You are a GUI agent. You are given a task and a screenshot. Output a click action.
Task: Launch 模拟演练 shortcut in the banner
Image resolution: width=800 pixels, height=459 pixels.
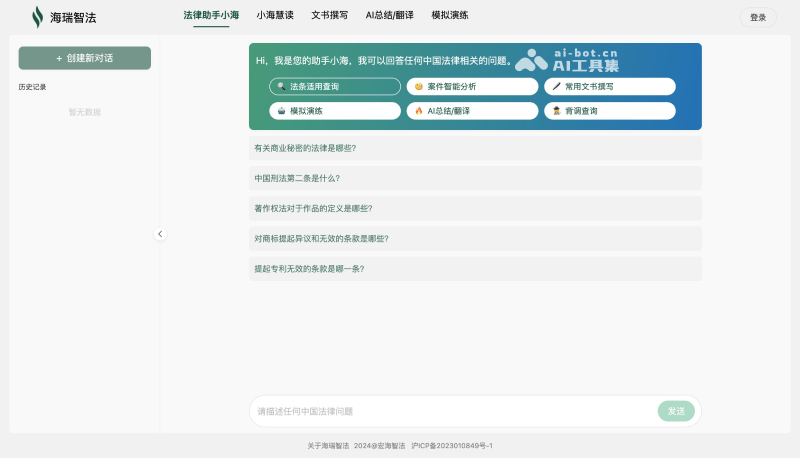pyautogui.click(x=334, y=111)
